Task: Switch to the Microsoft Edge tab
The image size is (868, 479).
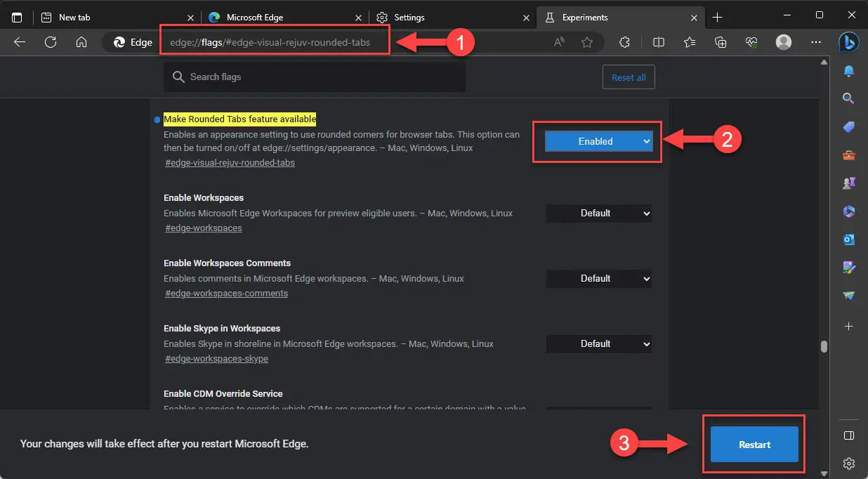Action: coord(284,18)
